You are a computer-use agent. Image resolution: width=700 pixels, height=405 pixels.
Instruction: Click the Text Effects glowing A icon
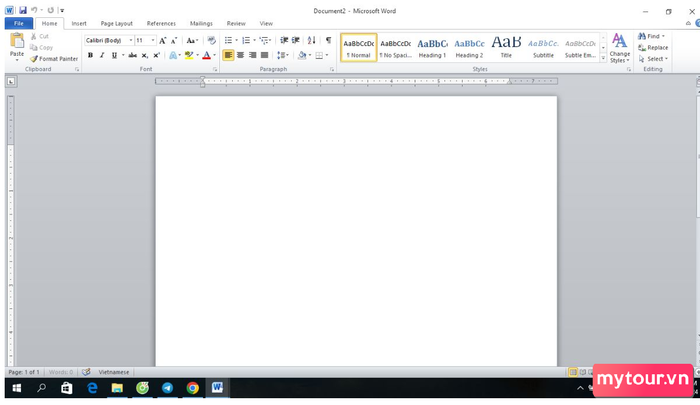[173, 55]
